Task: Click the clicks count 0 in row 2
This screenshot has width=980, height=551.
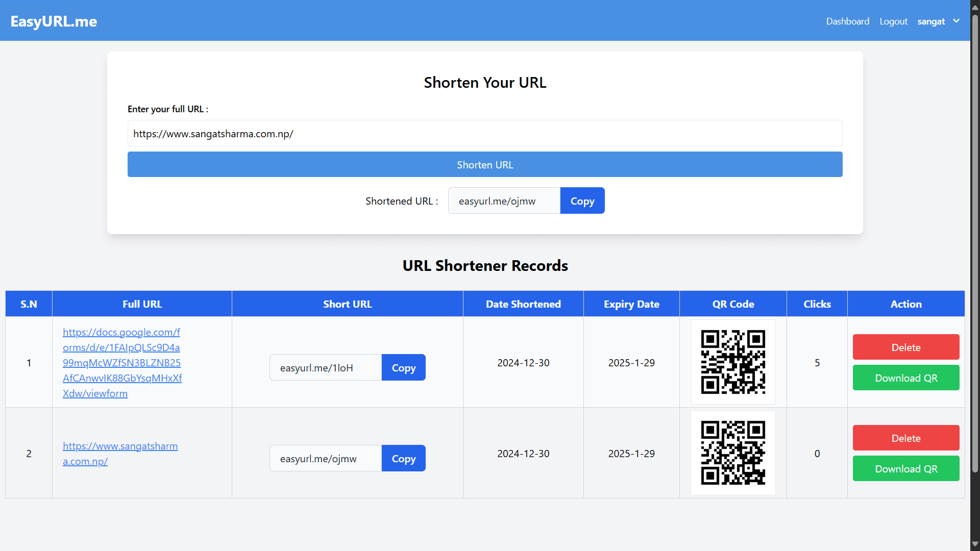Action: 817,454
